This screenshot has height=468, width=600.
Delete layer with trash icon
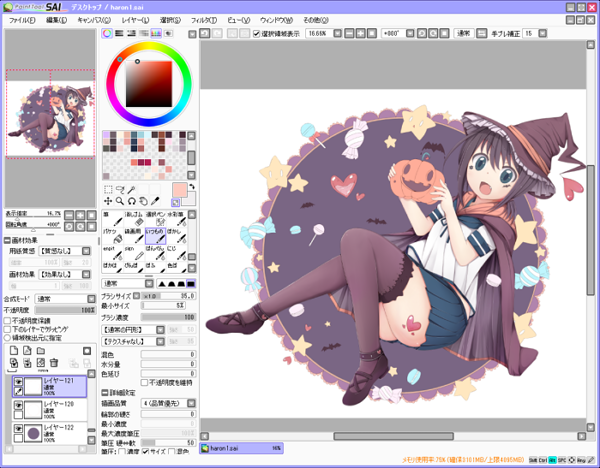point(54,363)
